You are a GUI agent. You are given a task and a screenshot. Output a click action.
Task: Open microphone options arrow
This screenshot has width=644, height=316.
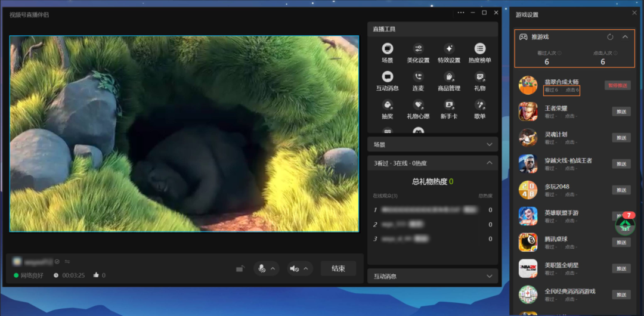[x=273, y=269]
